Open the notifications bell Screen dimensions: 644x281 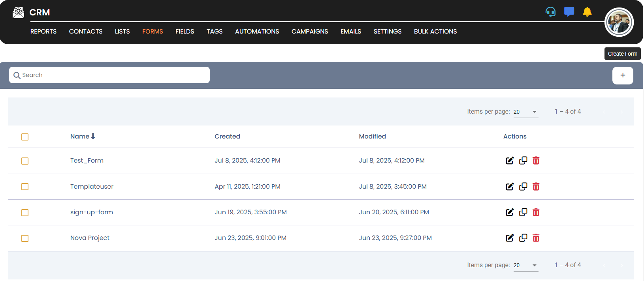(x=587, y=12)
